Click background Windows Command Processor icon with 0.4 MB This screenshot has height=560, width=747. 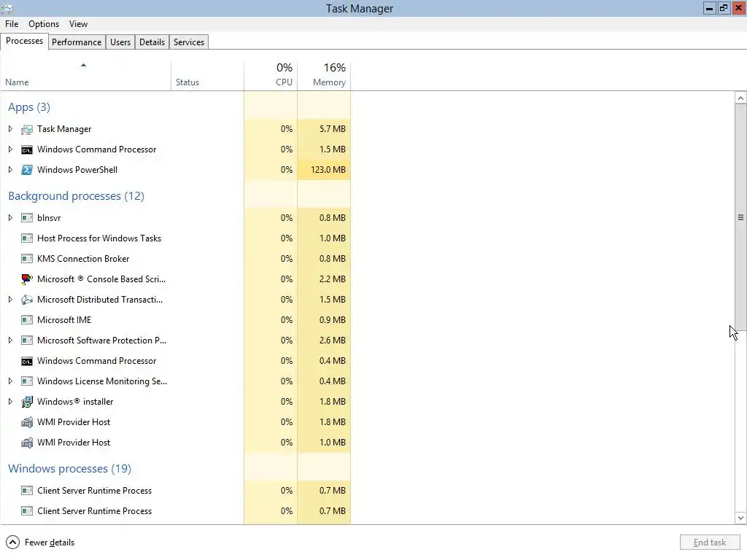pos(27,362)
